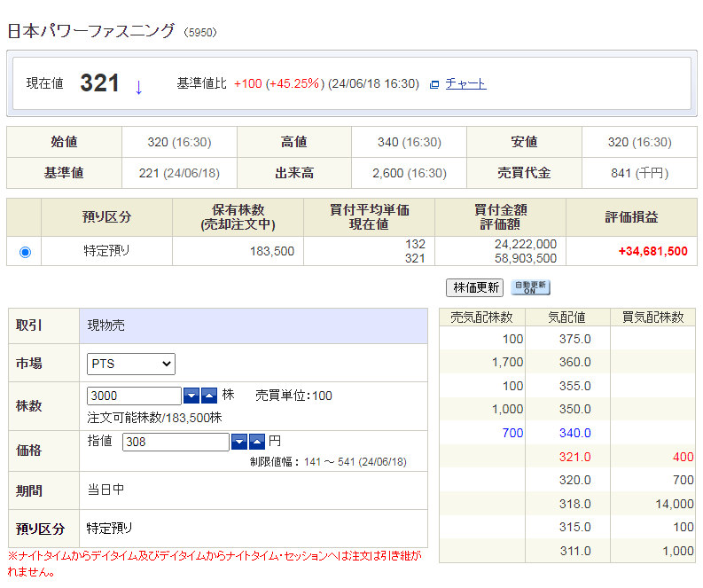
Task: Decrease 指値 price with the down arrow
Action: click(239, 442)
